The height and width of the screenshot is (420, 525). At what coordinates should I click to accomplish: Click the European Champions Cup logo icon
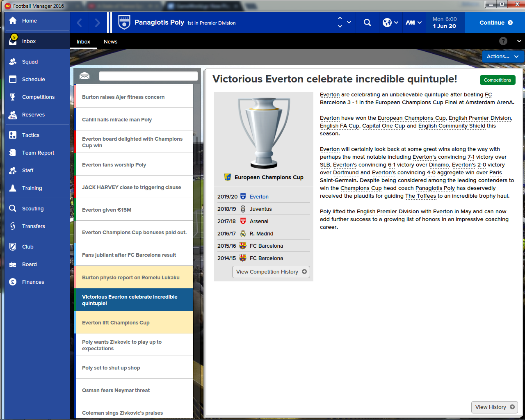(x=228, y=177)
